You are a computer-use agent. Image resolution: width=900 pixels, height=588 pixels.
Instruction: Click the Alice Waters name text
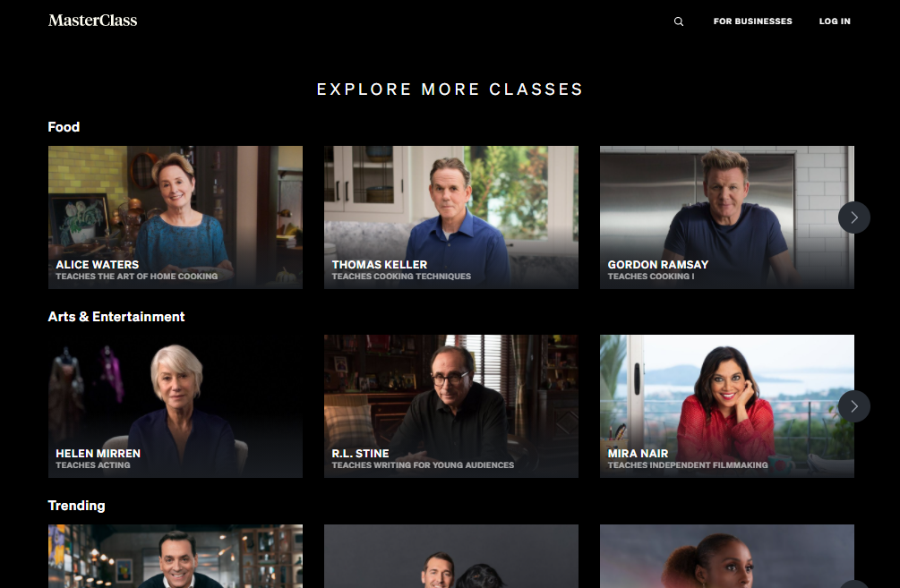tap(97, 264)
